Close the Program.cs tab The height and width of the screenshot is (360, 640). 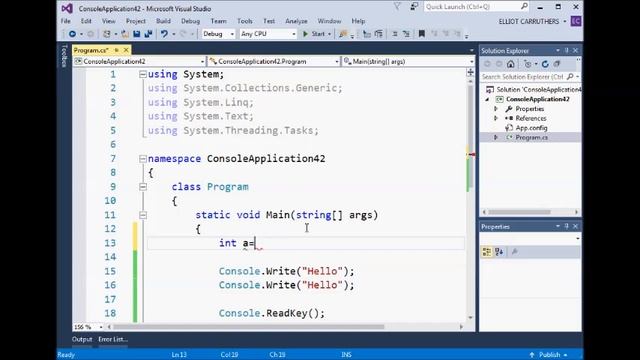[126, 50]
